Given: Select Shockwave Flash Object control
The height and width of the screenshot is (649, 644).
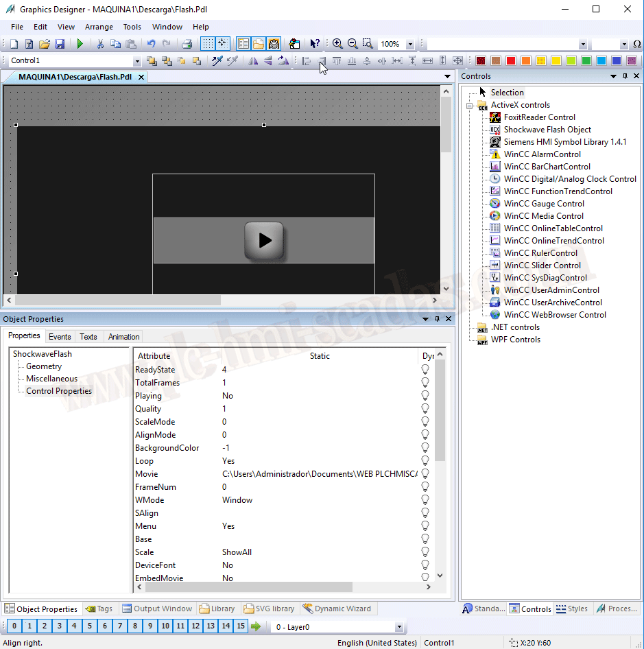Looking at the screenshot, I should tap(547, 130).
